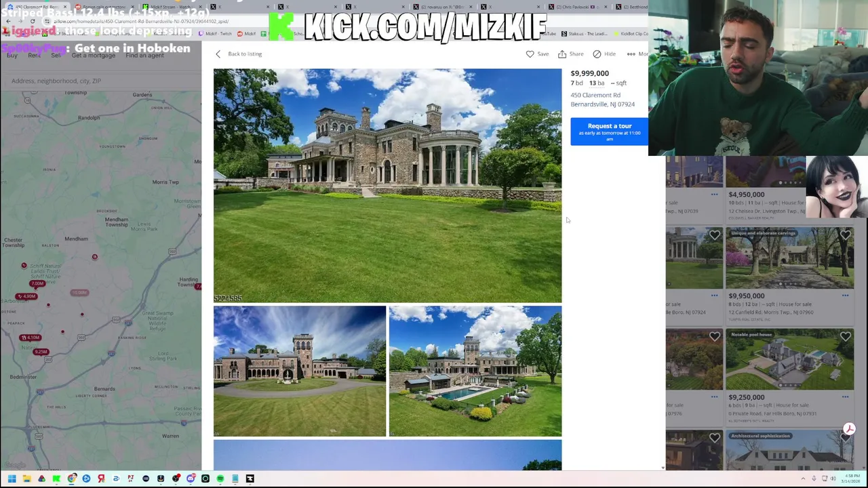The width and height of the screenshot is (868, 488).
Task: Favorite the 0 Private Road listing heart
Action: (x=846, y=337)
